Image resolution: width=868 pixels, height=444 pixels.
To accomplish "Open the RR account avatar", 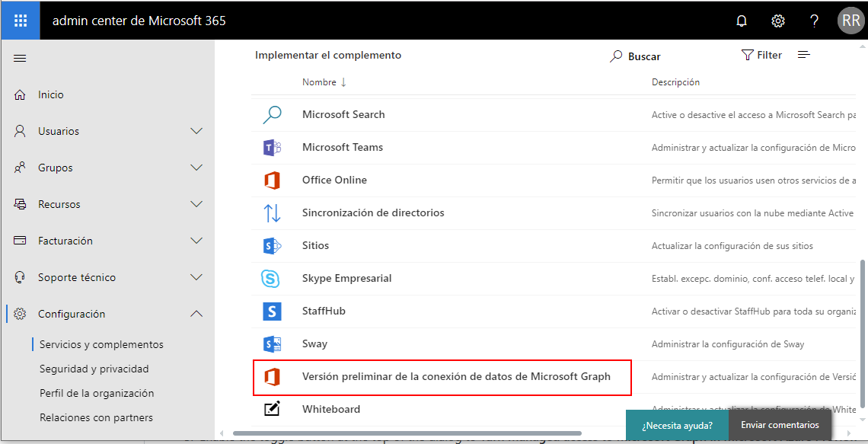I will tap(850, 21).
